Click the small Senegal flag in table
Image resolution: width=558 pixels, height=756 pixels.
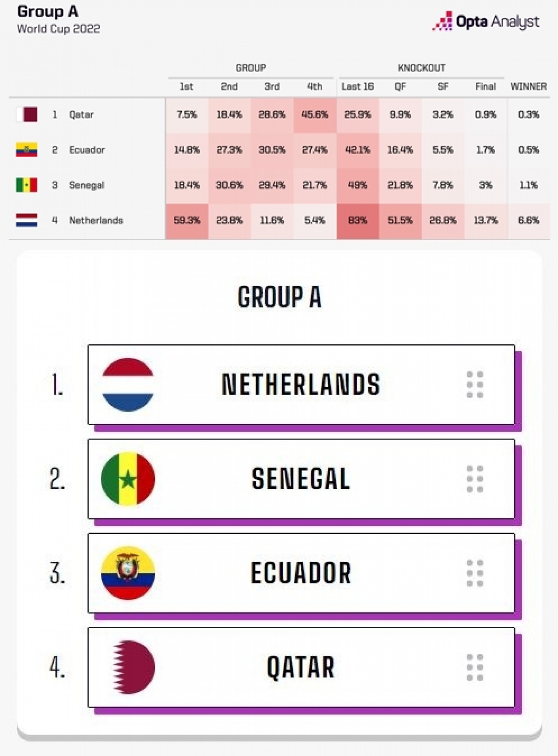coord(27,185)
